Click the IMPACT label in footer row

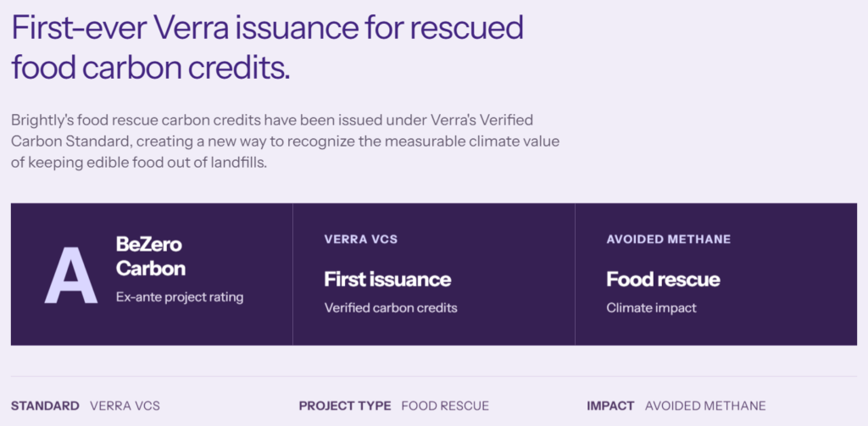pos(610,406)
